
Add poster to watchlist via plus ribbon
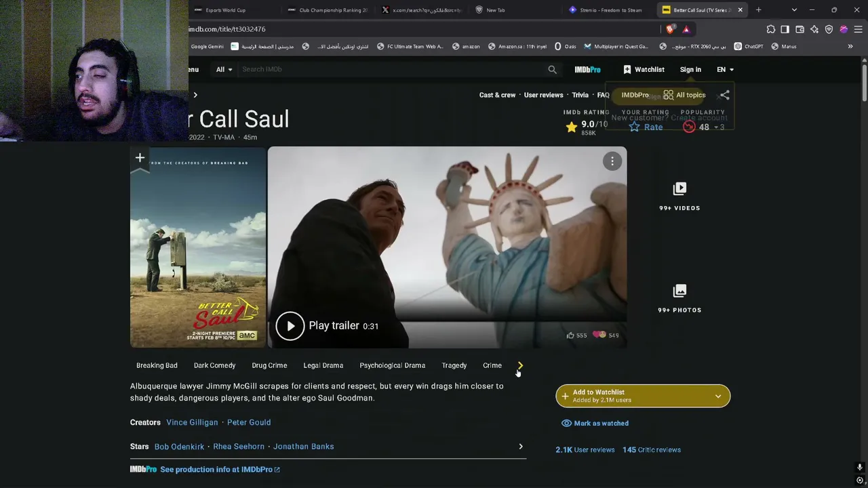pyautogui.click(x=140, y=159)
